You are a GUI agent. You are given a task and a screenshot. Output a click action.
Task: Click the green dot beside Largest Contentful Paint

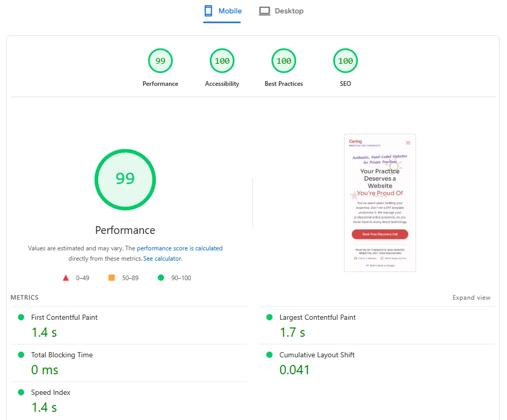click(269, 317)
